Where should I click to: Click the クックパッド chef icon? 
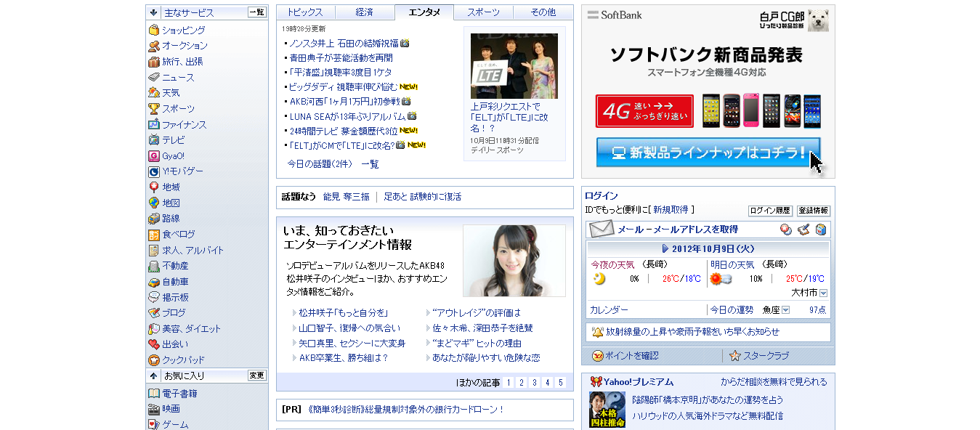(x=153, y=360)
